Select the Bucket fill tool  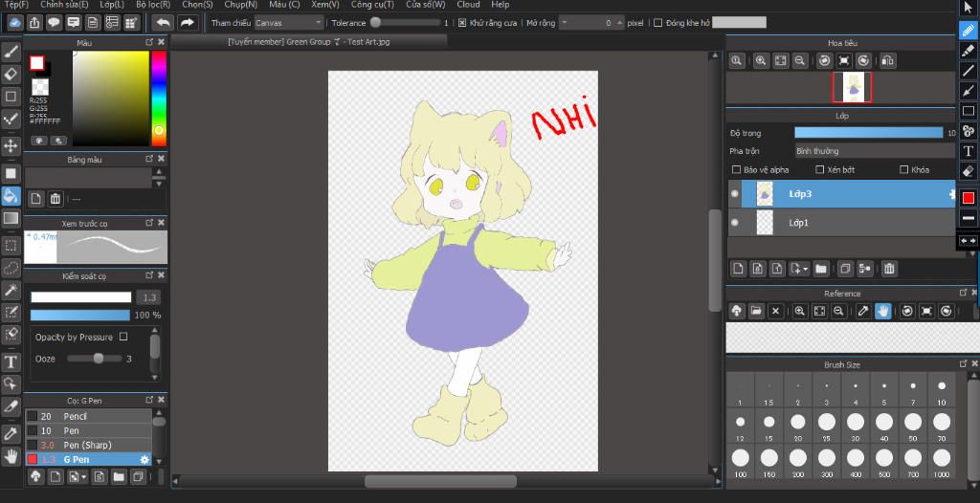tap(11, 196)
